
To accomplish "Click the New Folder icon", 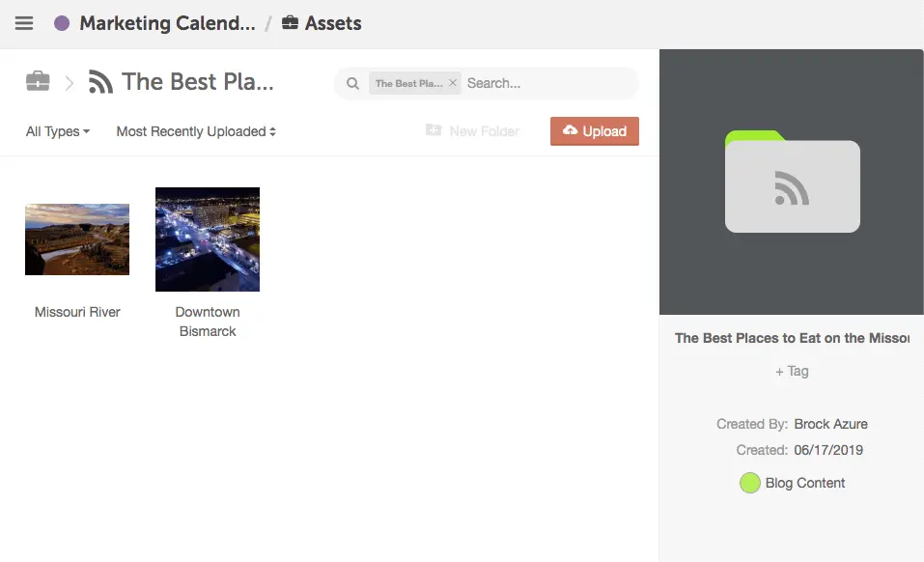I will [434, 130].
